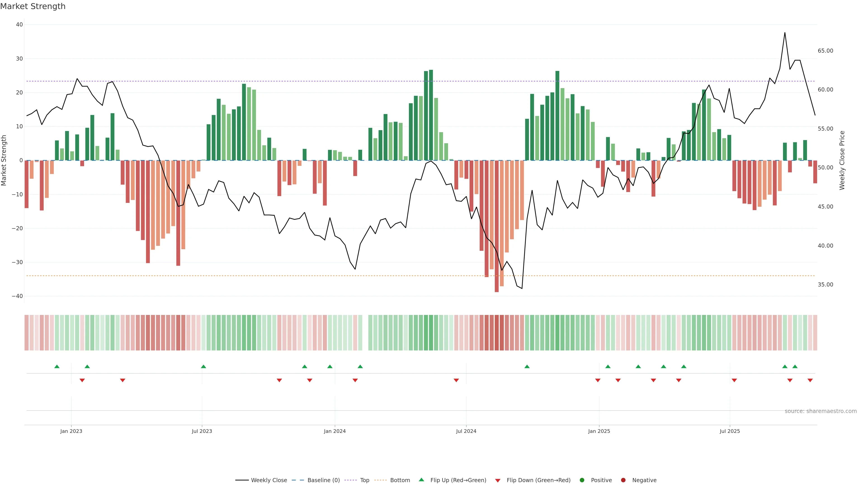Click the Negative red dot legend icon
Viewport: 868px width, 488px height.
[623, 480]
